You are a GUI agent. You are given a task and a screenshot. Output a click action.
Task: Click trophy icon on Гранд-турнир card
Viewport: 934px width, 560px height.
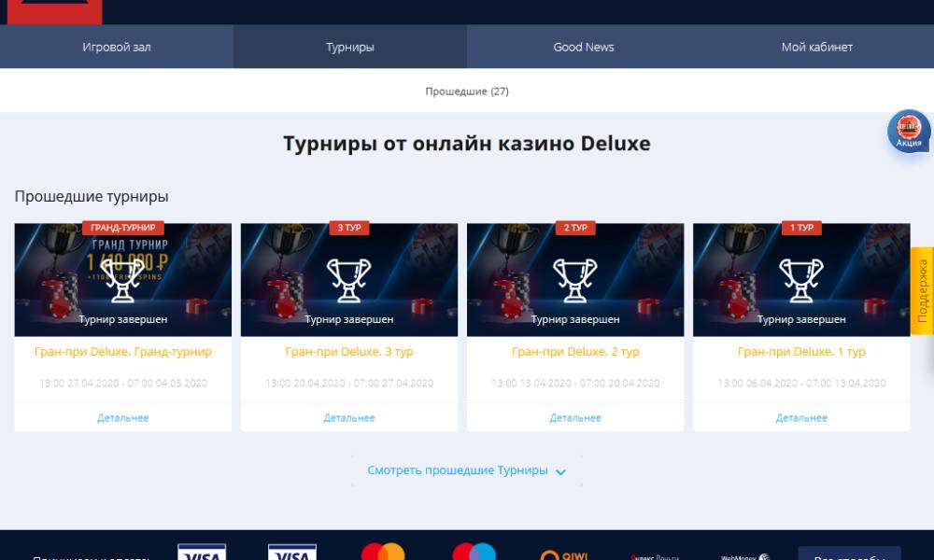coord(122,280)
